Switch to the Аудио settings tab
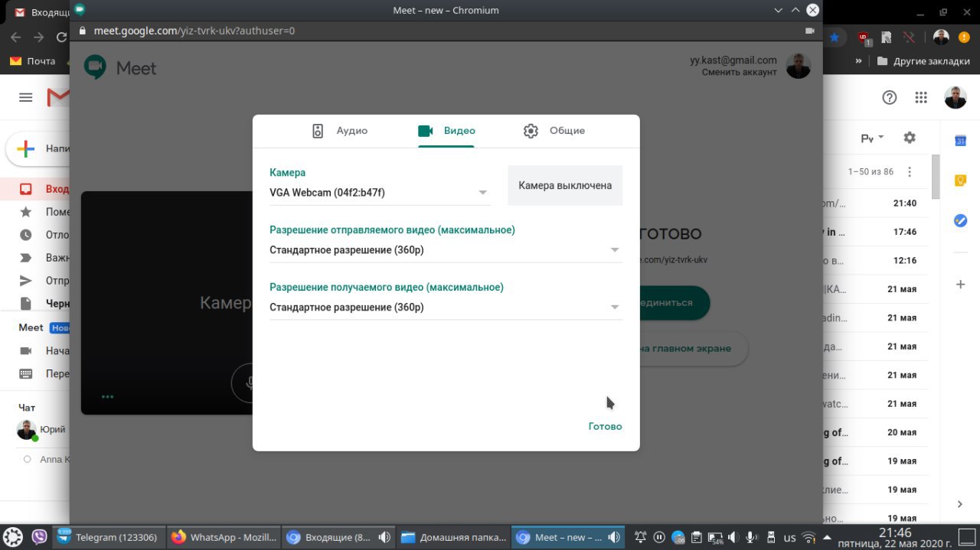The height and width of the screenshot is (550, 980). pyautogui.click(x=339, y=131)
